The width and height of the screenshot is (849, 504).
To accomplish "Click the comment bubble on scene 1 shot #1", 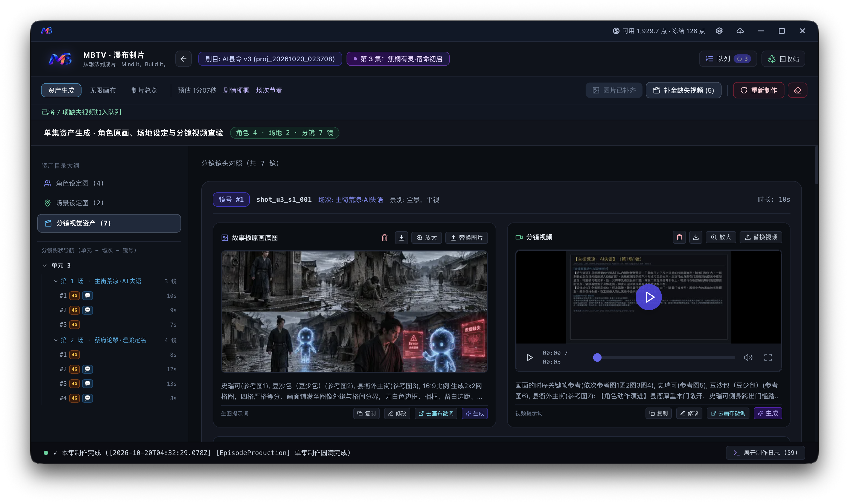I will pos(87,295).
